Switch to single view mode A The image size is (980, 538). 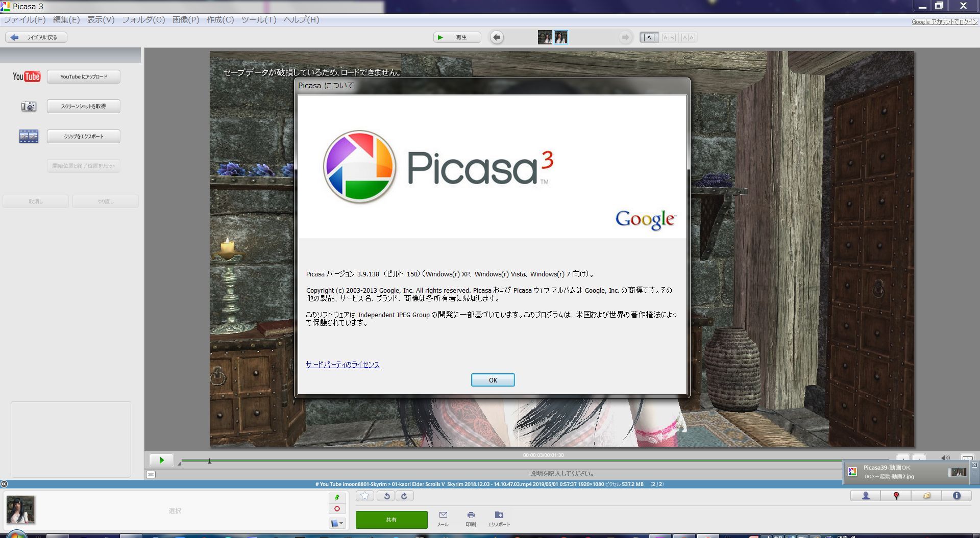(649, 37)
